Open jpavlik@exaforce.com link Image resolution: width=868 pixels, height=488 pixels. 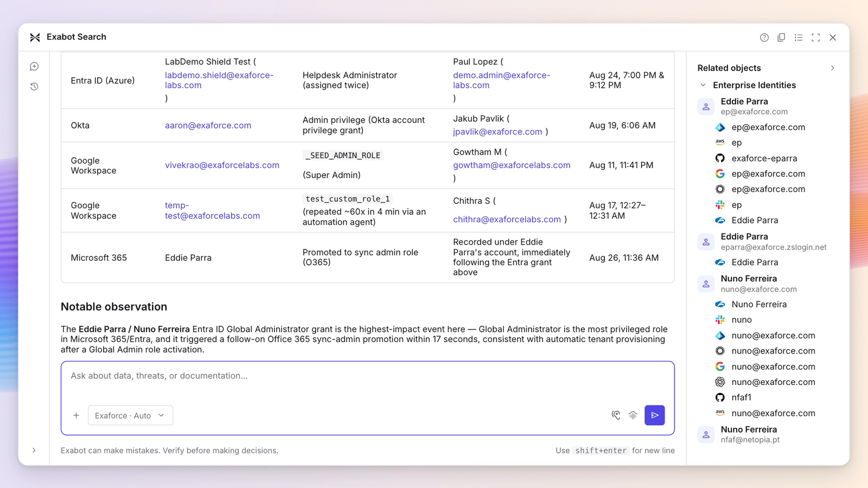[497, 132]
